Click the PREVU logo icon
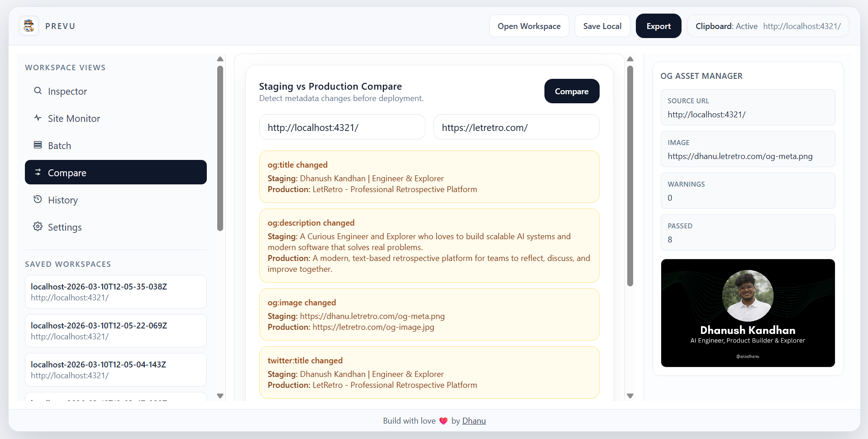Screen dimensions: 868x439 [28, 26]
